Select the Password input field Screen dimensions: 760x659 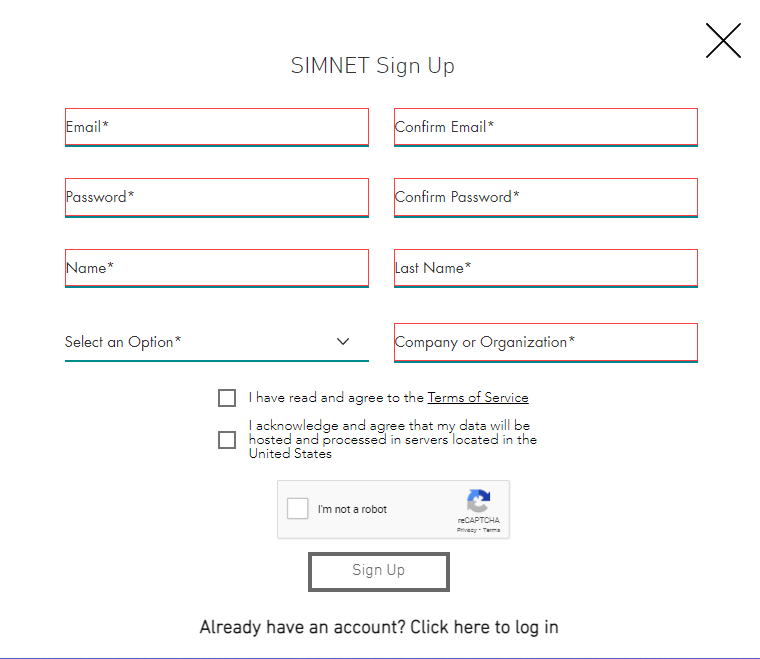pyautogui.click(x=216, y=197)
